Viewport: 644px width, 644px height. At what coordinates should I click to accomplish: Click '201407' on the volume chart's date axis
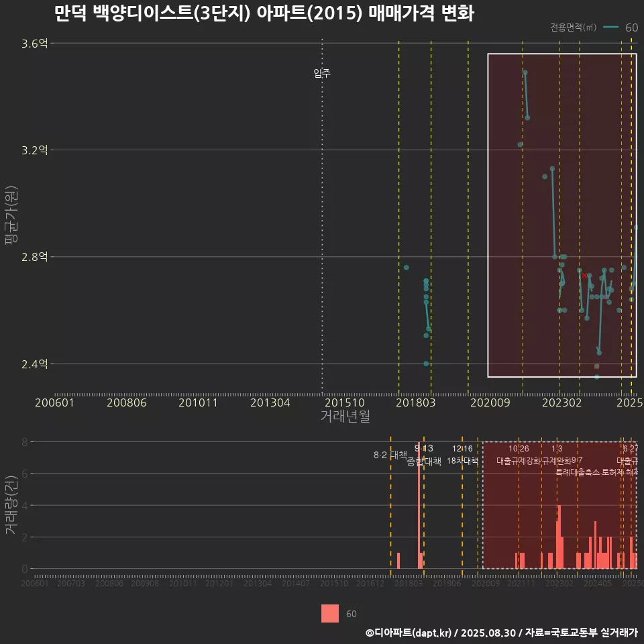[296, 583]
